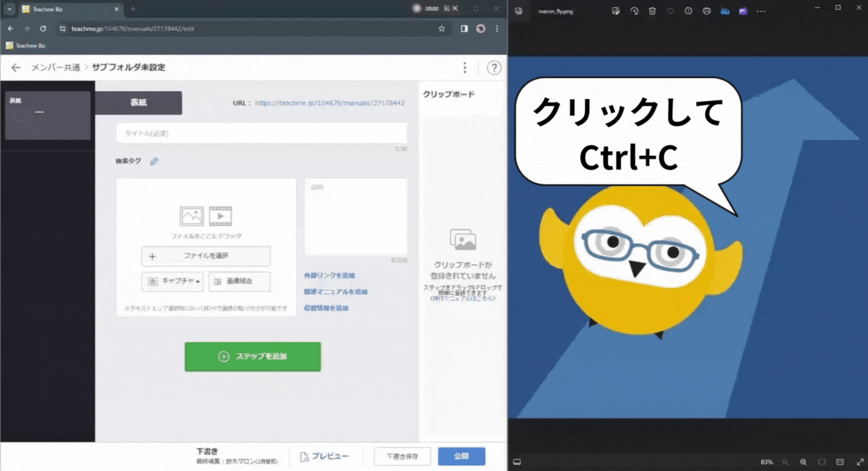Toggle the filmstrip view in Photos
The image size is (868, 471).
(517, 462)
